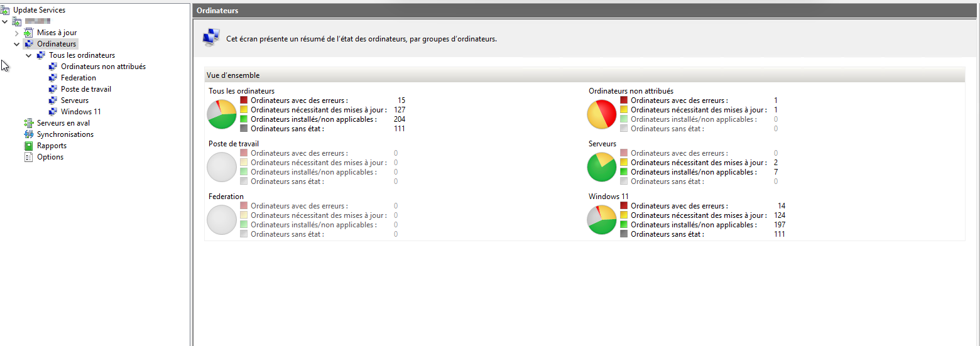The image size is (980, 346).
Task: Click the Tous les ordinateurs group icon
Action: pos(41,55)
